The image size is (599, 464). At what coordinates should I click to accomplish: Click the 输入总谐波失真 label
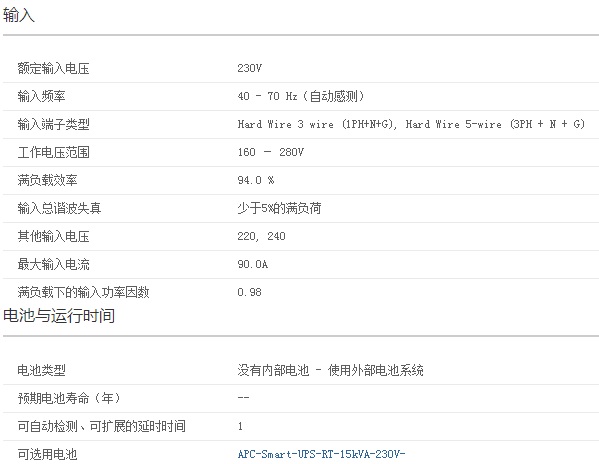pos(59,208)
